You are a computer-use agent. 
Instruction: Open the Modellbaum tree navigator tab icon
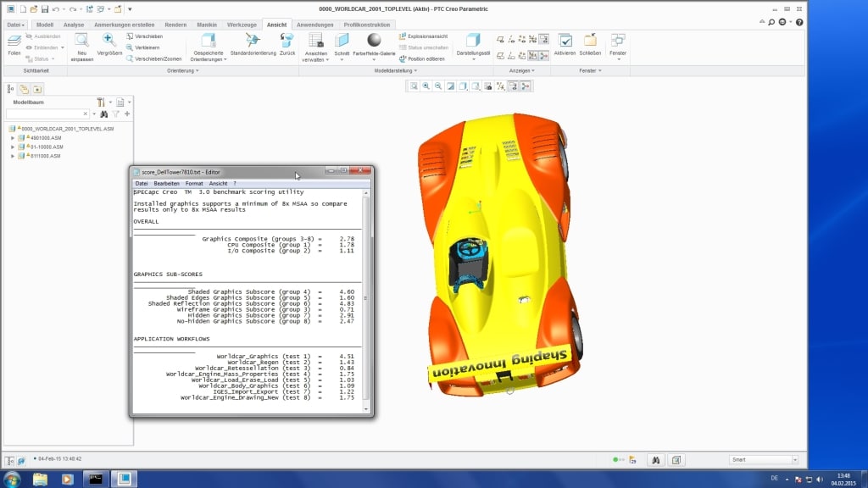point(10,89)
